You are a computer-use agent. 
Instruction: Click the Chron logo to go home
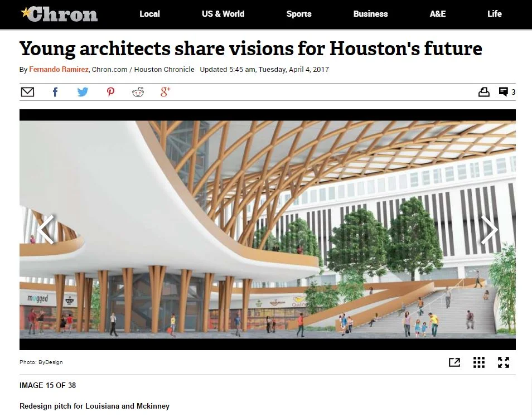point(59,14)
